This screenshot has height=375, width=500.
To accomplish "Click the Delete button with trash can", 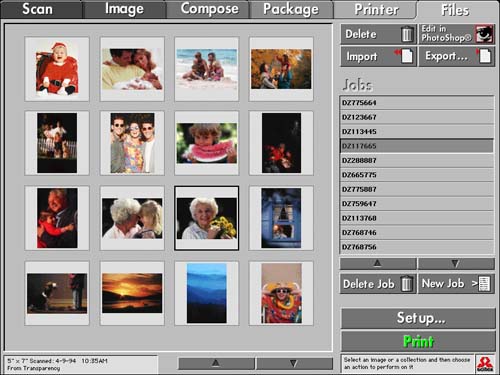I will click(378, 34).
